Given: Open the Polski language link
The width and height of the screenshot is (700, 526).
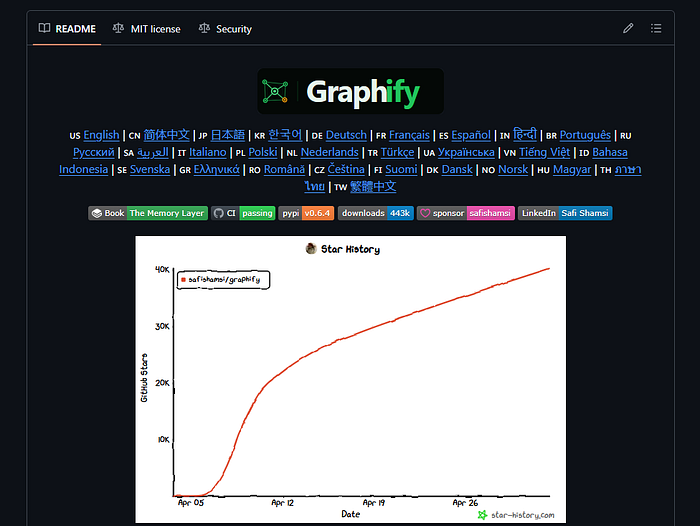Looking at the screenshot, I should click(263, 152).
